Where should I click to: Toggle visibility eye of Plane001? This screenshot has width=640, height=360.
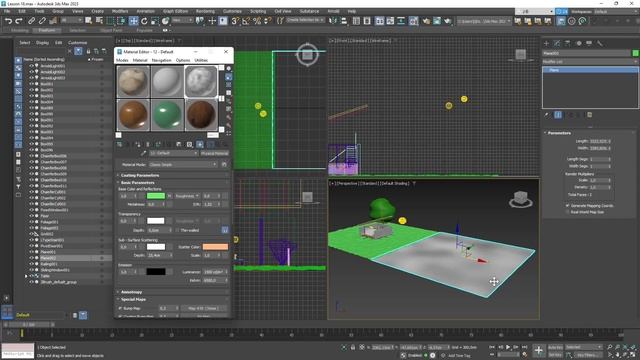31,252
